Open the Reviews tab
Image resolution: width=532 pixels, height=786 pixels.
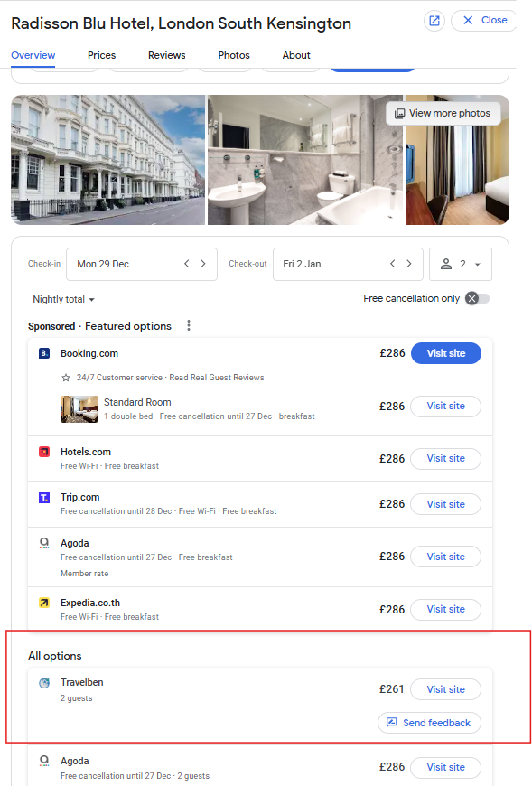[167, 55]
